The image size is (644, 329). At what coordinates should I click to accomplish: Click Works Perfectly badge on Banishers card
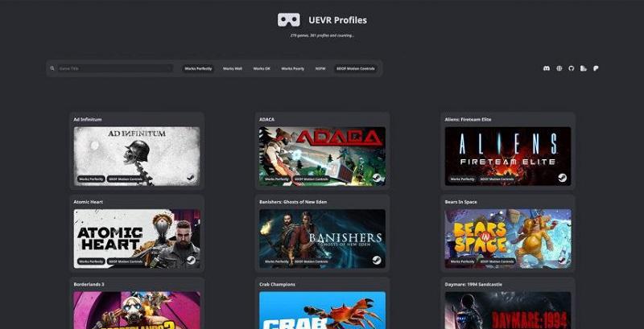click(277, 261)
